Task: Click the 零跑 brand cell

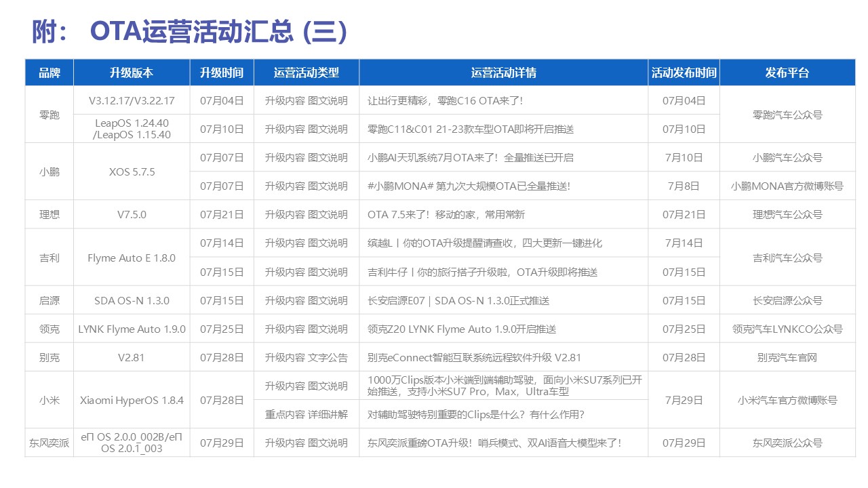Action: click(50, 115)
